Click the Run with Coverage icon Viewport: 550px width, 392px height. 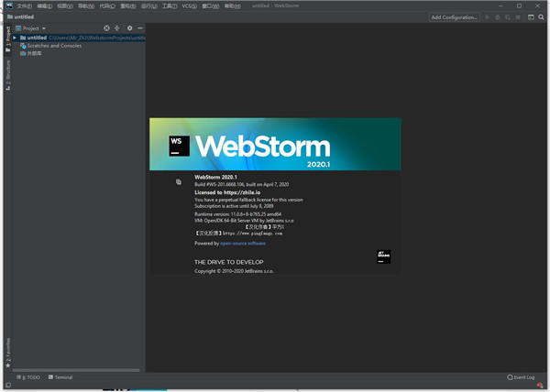tap(508, 17)
